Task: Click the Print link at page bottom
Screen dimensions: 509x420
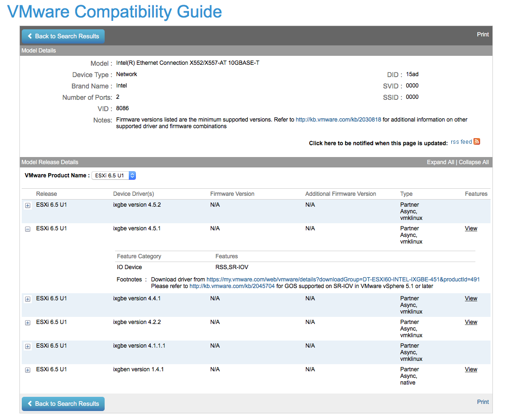Action: [x=482, y=402]
